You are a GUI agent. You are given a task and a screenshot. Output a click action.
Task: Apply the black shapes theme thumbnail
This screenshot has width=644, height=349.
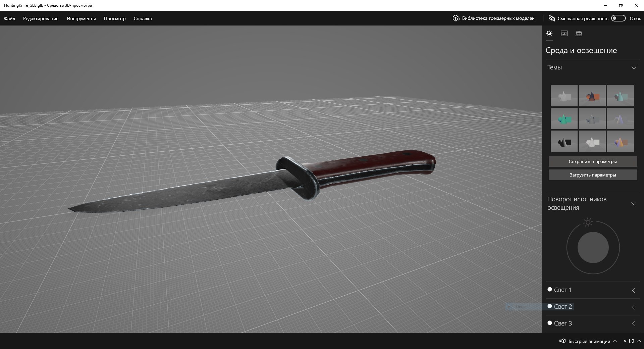click(x=564, y=141)
